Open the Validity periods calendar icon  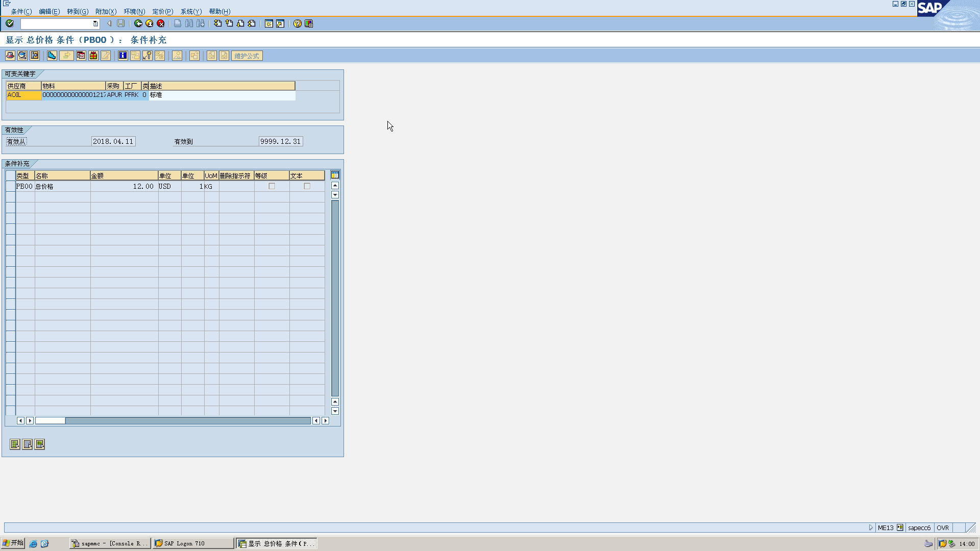point(81,56)
